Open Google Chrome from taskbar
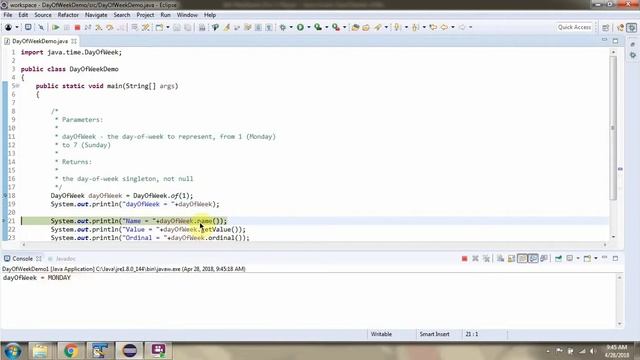This screenshot has height=360, width=640. [71, 351]
